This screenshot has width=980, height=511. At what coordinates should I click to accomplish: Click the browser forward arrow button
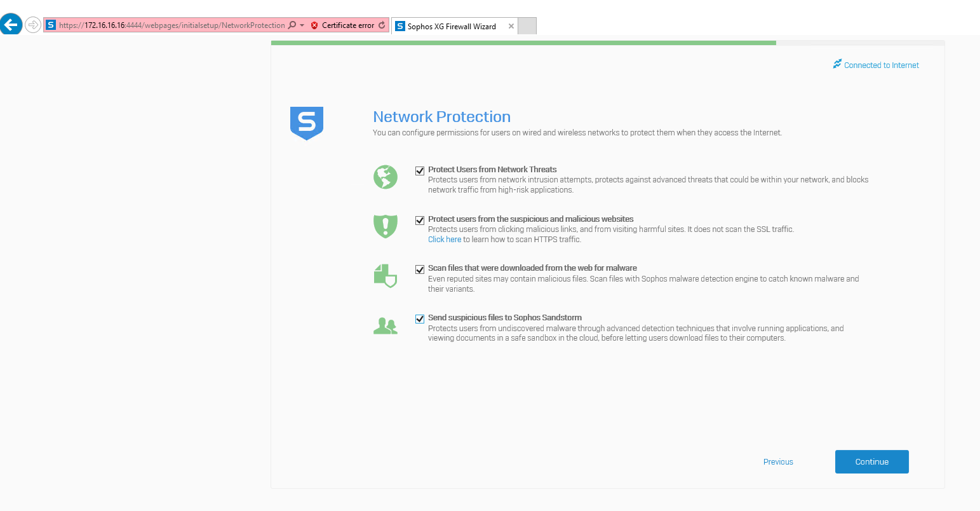[32, 25]
